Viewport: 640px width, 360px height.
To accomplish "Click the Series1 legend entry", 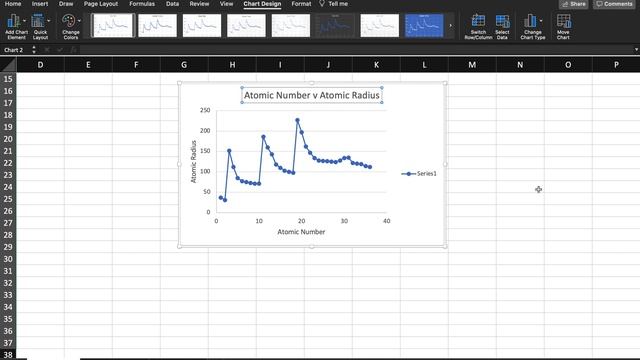I will [x=419, y=173].
